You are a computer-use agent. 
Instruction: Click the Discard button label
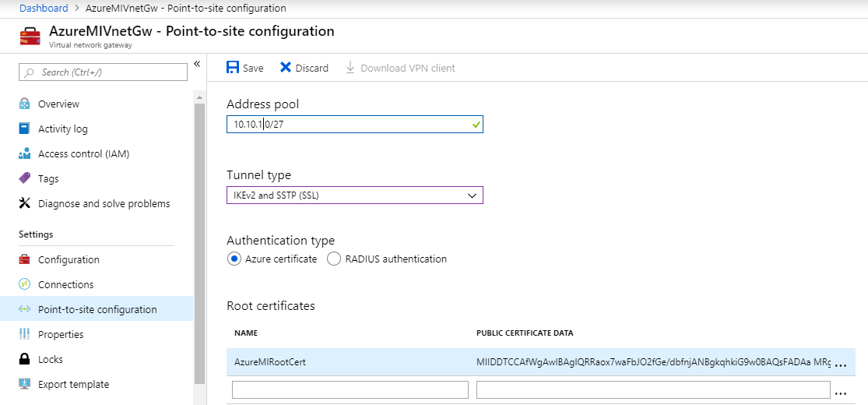(x=311, y=68)
